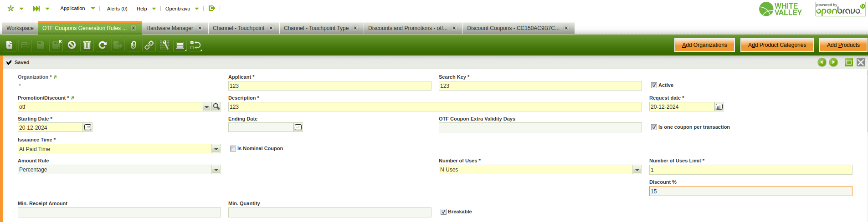Open the saved views layout icon
The image size is (868, 222).
(180, 45)
